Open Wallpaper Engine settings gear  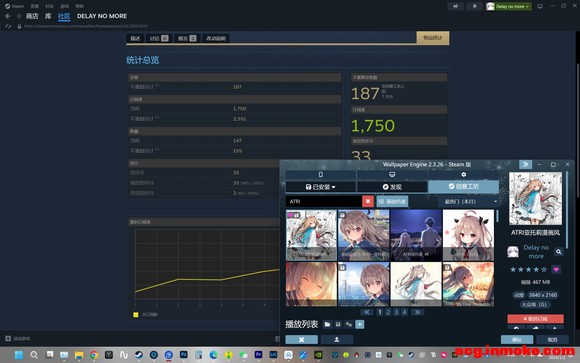(463, 174)
